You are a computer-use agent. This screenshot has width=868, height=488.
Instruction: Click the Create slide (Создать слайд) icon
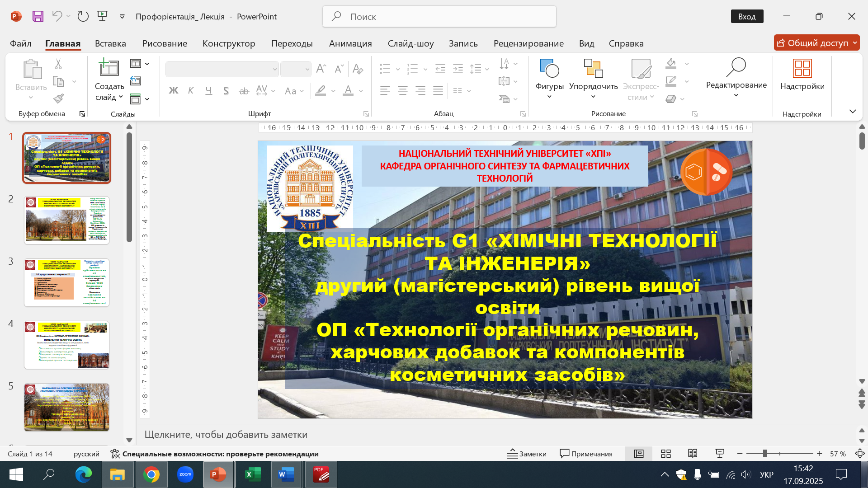point(108,68)
